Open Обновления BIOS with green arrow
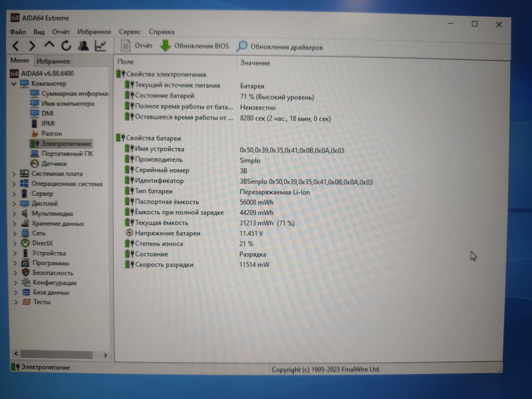The image size is (532, 399). click(194, 46)
